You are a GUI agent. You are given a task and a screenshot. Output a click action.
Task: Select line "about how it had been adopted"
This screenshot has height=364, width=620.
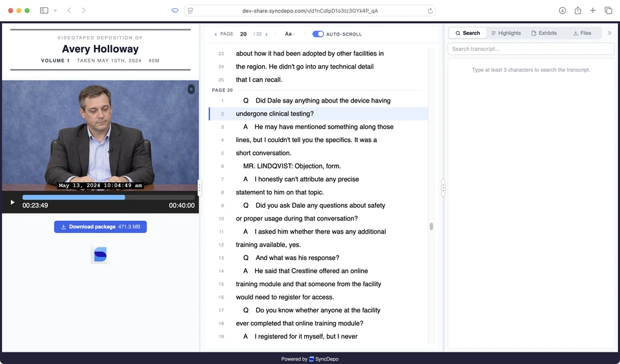[318, 54]
